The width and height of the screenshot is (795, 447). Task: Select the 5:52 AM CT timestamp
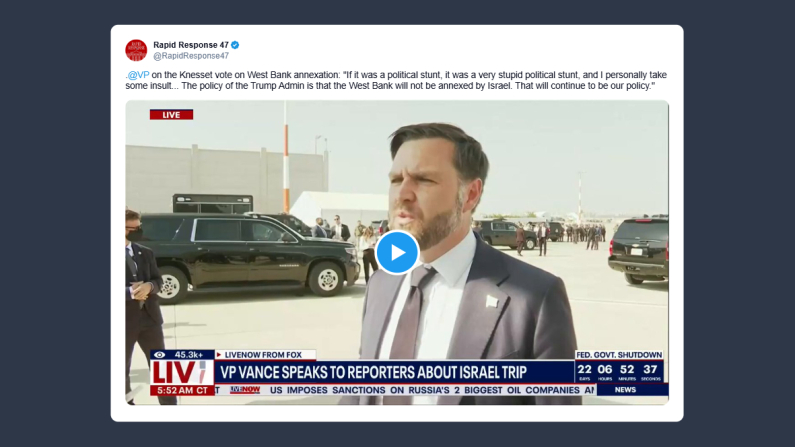[x=182, y=390]
